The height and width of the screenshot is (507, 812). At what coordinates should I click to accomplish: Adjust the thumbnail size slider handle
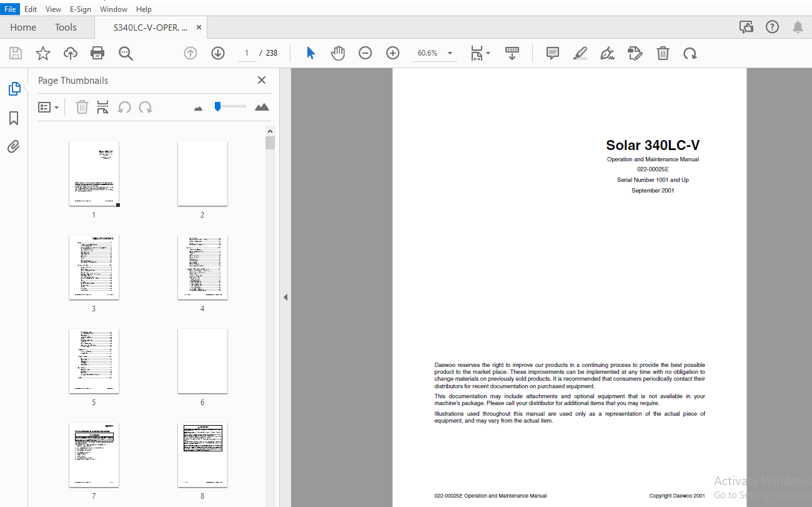coord(217,106)
